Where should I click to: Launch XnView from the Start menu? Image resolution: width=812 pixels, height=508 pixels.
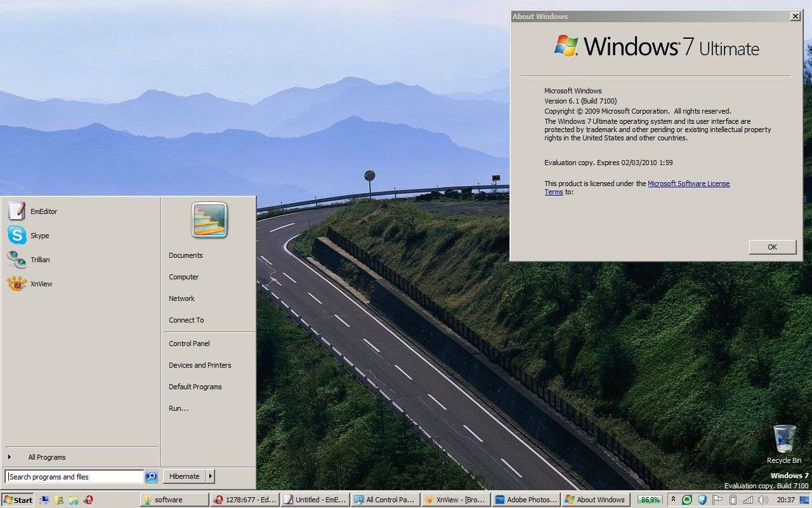point(81,284)
